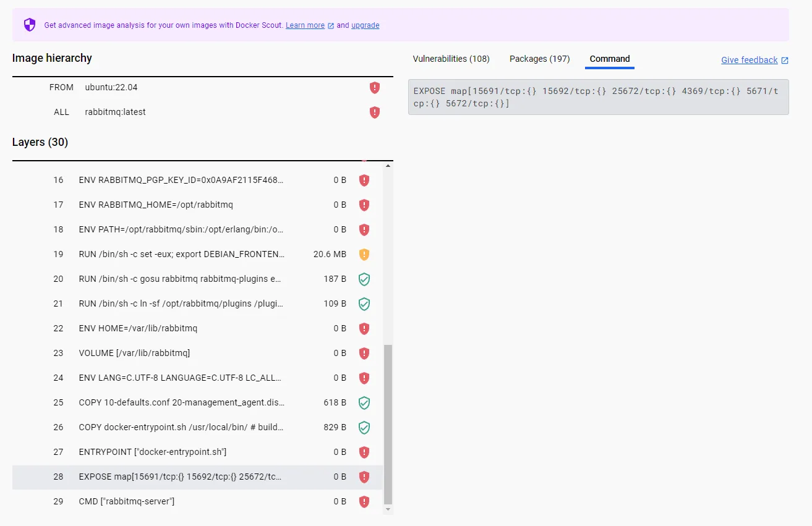This screenshot has height=526, width=812.
Task: Open the Give feedback link
Action: point(748,60)
